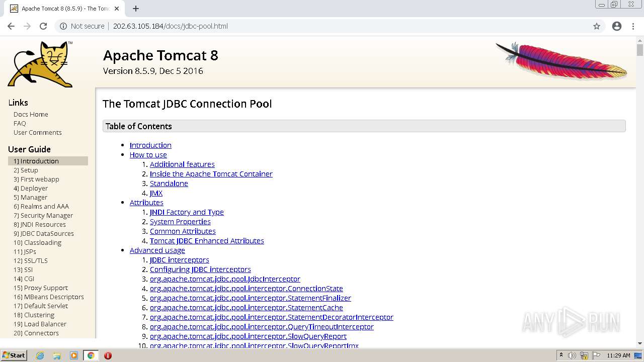
Task: Jump to Common Attributes section
Action: coord(183,231)
